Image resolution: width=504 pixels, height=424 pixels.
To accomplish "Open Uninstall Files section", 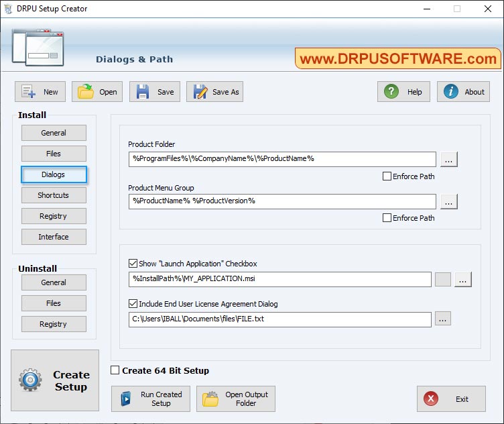I will (x=54, y=303).
